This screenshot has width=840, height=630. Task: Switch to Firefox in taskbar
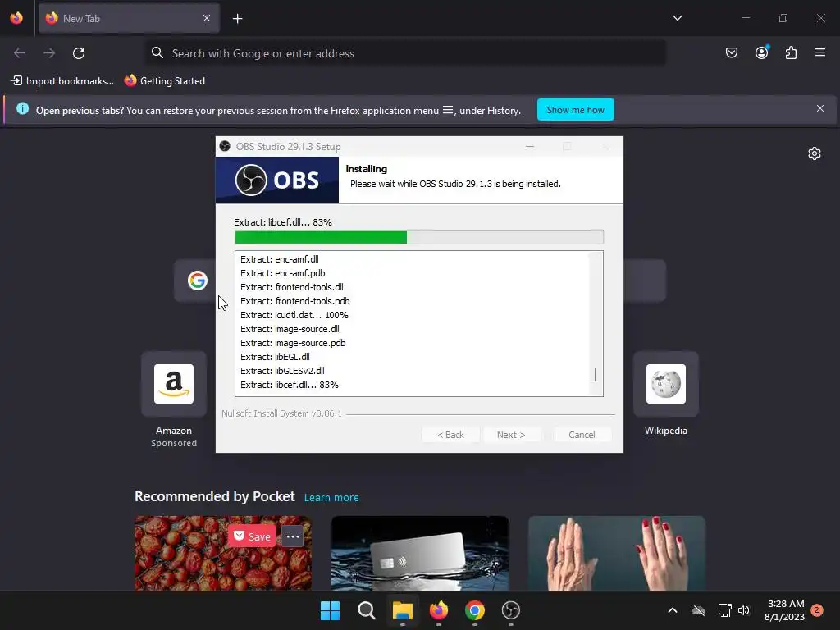(x=438, y=610)
